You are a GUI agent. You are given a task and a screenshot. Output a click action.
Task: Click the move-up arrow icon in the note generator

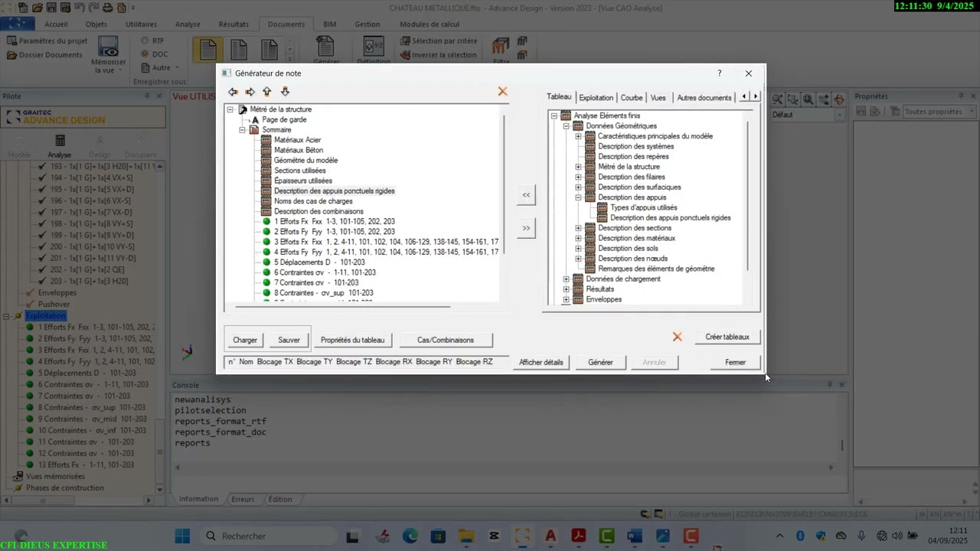(x=267, y=92)
